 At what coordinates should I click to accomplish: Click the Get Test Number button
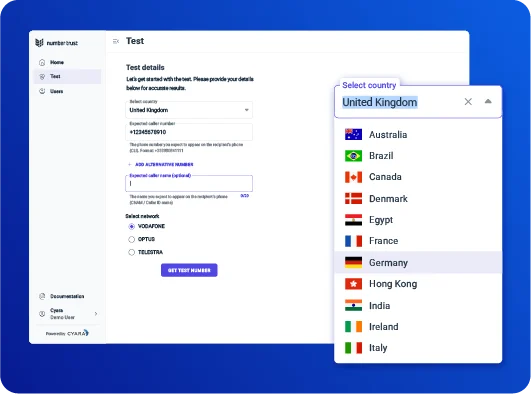[x=189, y=270]
